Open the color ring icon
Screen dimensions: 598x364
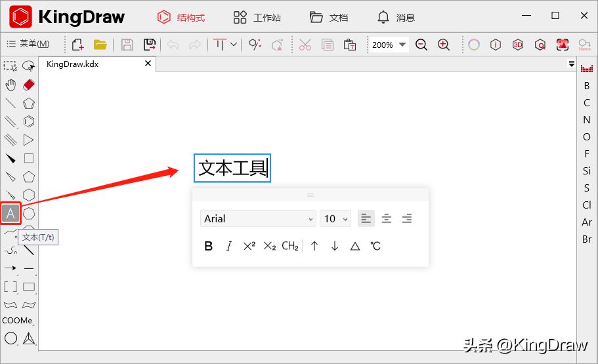474,45
